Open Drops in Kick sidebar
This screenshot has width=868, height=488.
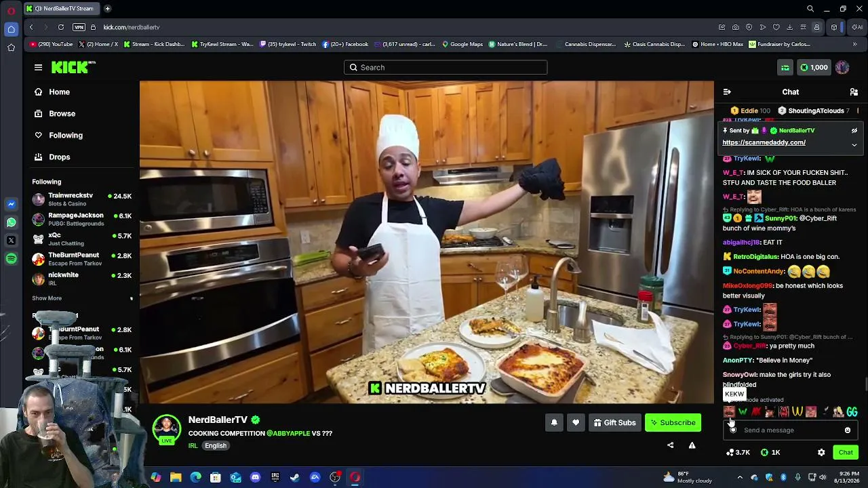pos(59,157)
